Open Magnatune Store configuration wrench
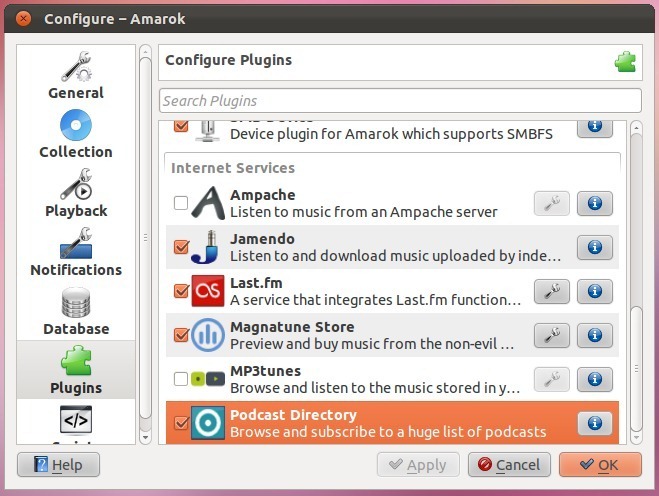This screenshot has height=496, width=659. [552, 335]
